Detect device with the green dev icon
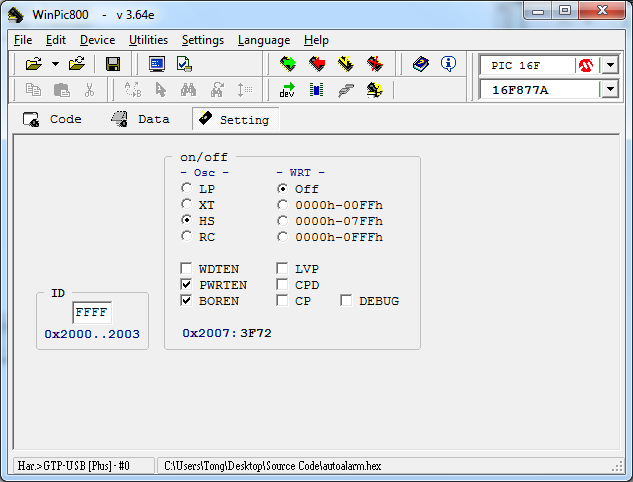The width and height of the screenshot is (633, 482). (x=287, y=90)
